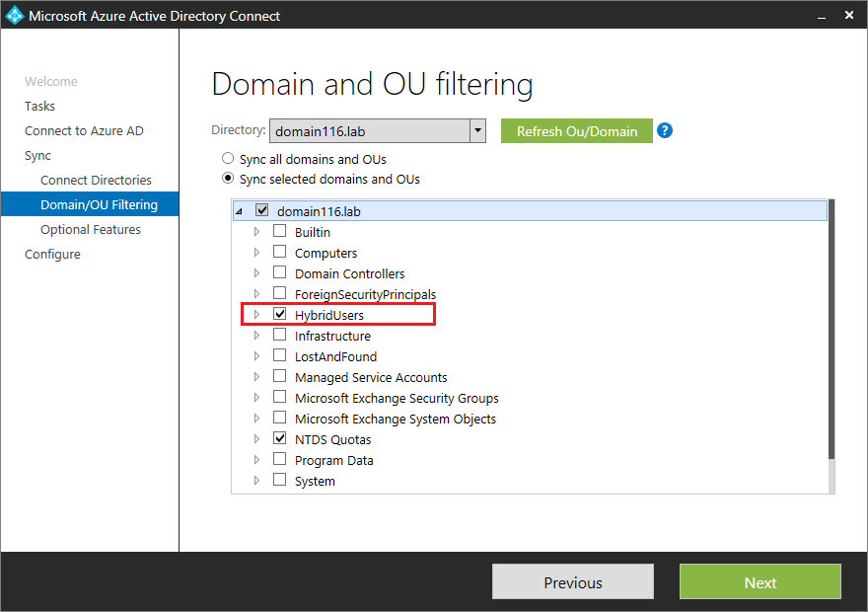Check the Program Data checkbox

279,459
